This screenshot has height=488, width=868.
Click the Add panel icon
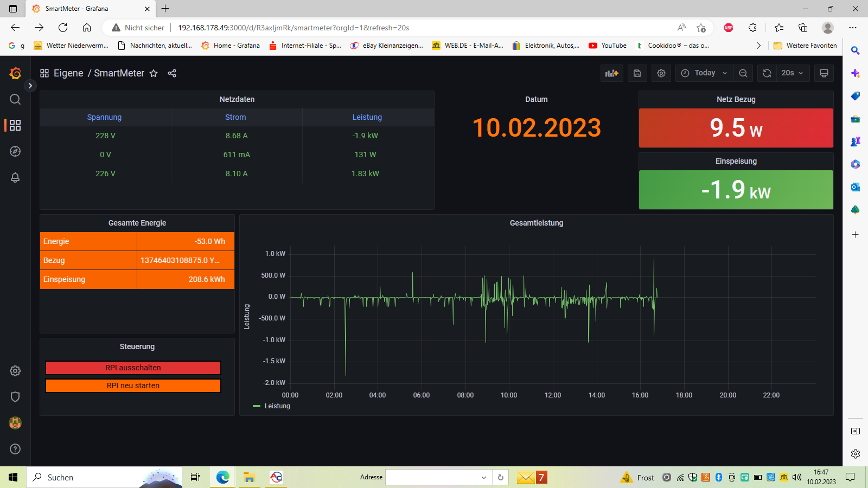[611, 73]
